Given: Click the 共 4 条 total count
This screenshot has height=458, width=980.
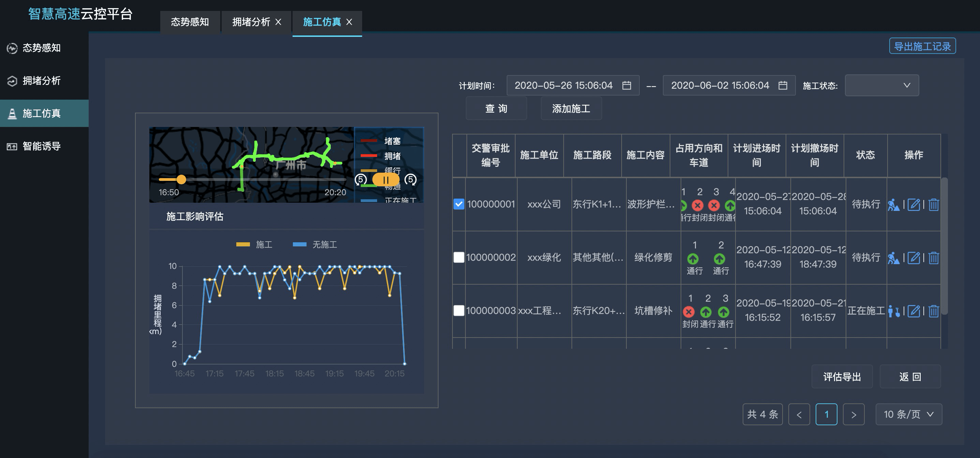Looking at the screenshot, I should tap(762, 414).
